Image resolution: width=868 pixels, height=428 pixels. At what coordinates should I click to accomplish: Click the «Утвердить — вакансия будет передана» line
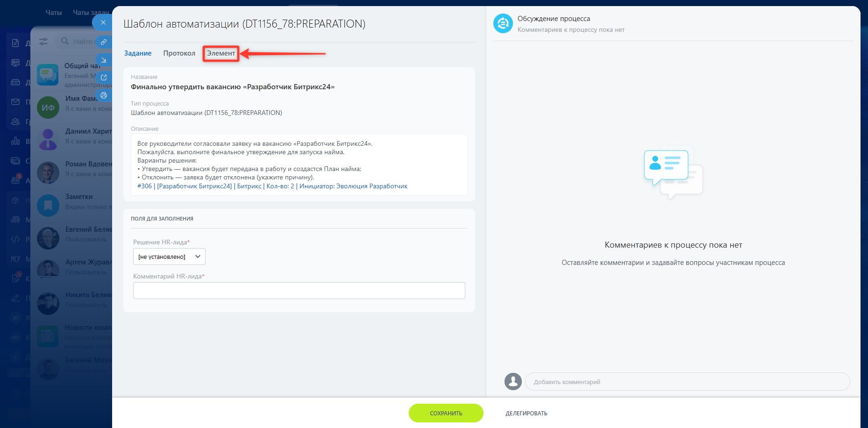coord(249,169)
